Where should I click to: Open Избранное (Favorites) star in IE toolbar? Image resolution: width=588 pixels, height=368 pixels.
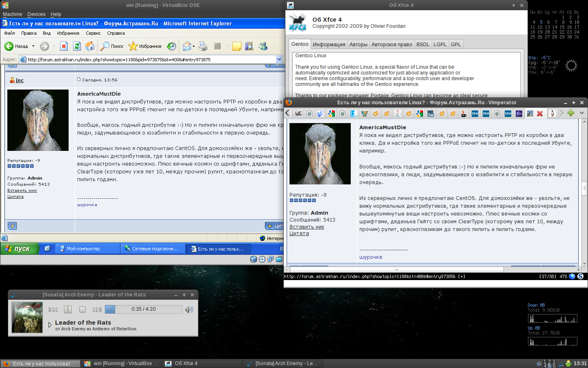145,46
